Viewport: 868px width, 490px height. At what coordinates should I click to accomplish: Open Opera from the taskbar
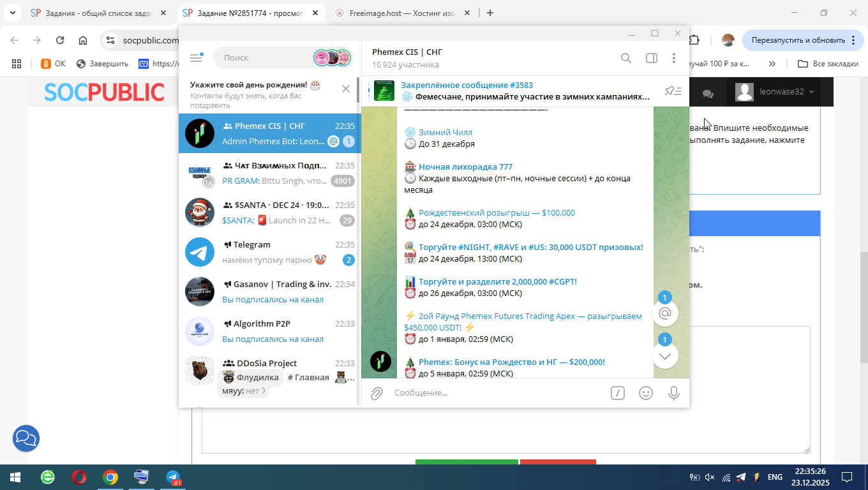79,477
